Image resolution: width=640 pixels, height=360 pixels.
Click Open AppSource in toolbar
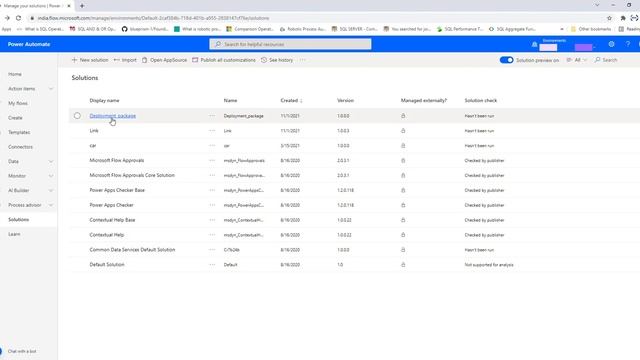164,60
